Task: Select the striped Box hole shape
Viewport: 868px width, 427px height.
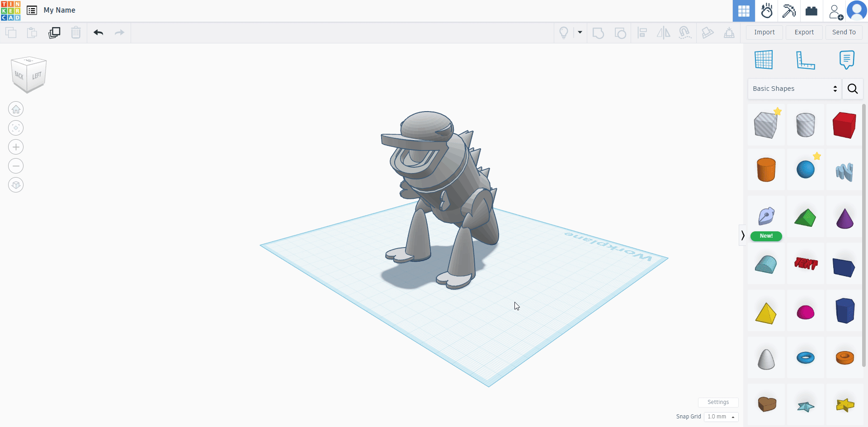Action: click(x=766, y=125)
